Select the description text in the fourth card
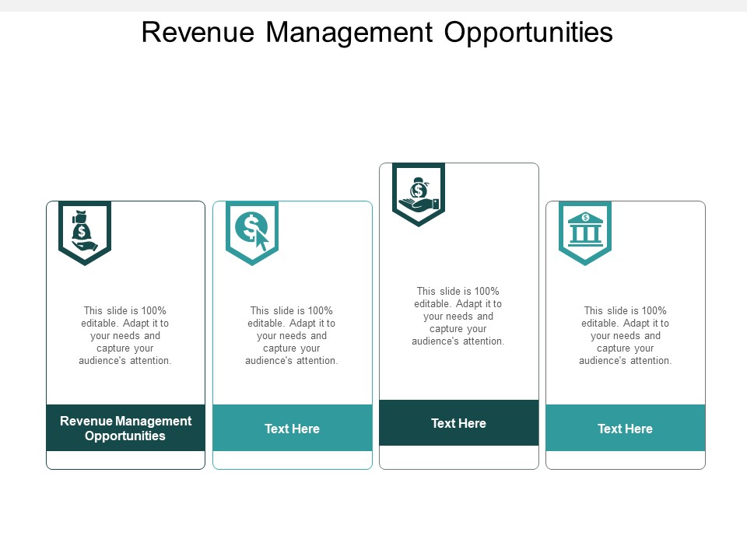The image size is (747, 560). pyautogui.click(x=625, y=335)
